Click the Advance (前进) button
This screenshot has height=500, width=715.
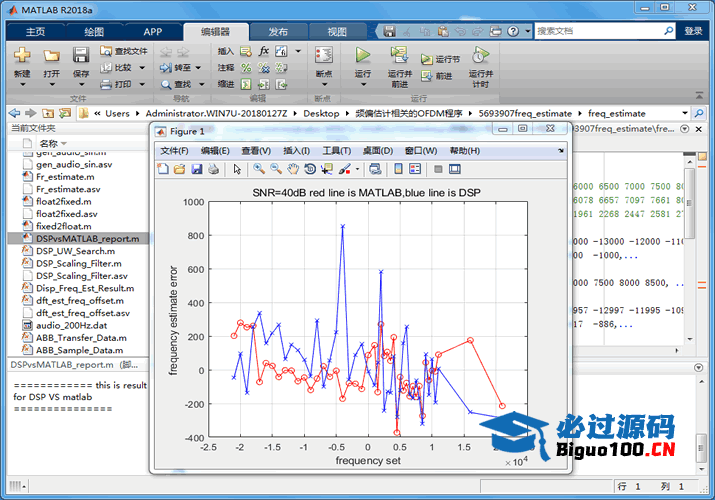(437, 76)
